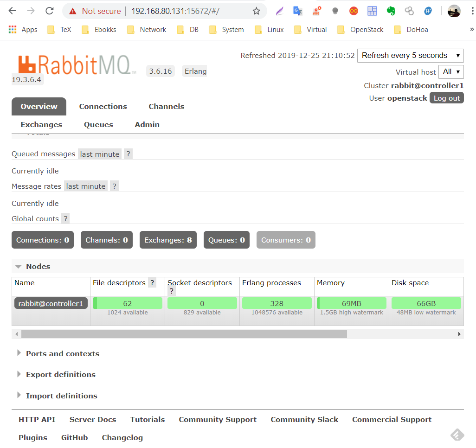Show help for Message rates
The width and height of the screenshot is (476, 448).
pyautogui.click(x=114, y=186)
